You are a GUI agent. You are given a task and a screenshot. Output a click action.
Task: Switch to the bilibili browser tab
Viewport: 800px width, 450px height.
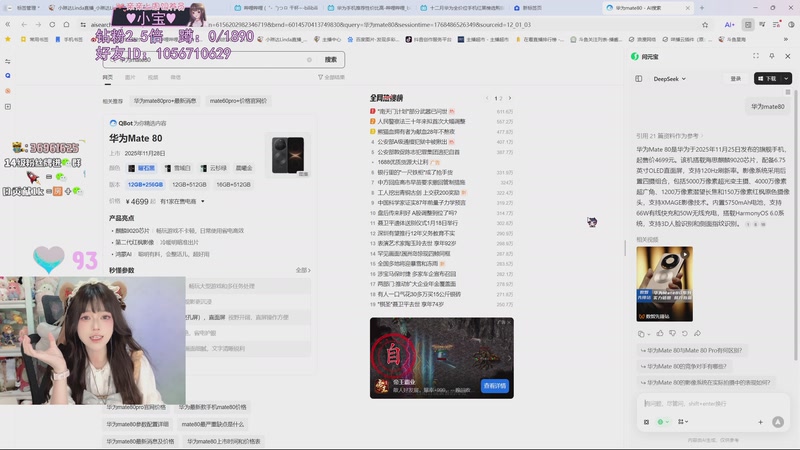coord(277,8)
